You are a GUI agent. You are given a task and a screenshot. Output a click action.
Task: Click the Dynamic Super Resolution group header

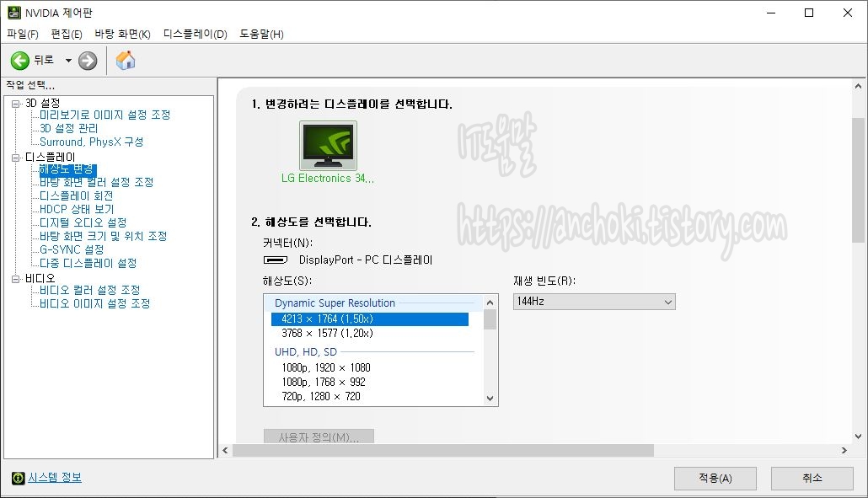click(x=335, y=303)
